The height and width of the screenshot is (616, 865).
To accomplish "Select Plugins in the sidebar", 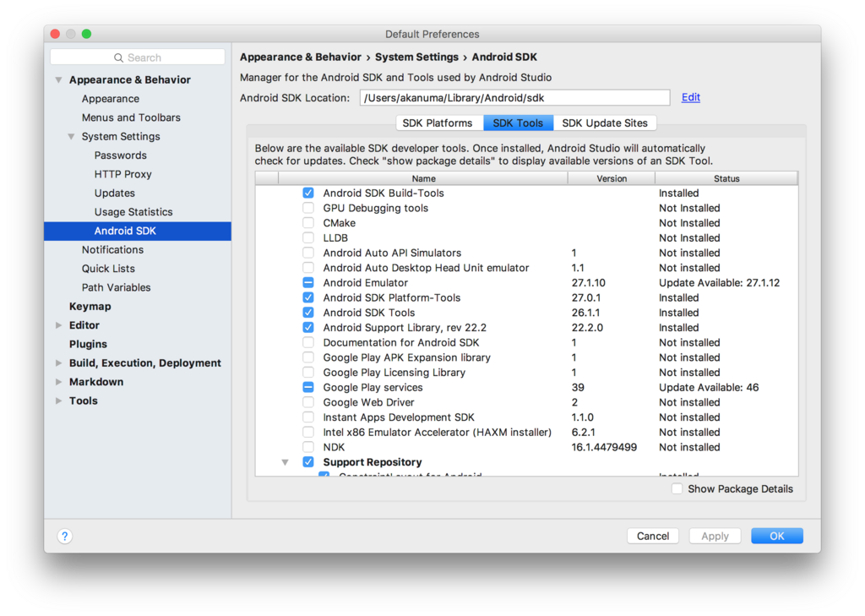I will click(x=88, y=344).
